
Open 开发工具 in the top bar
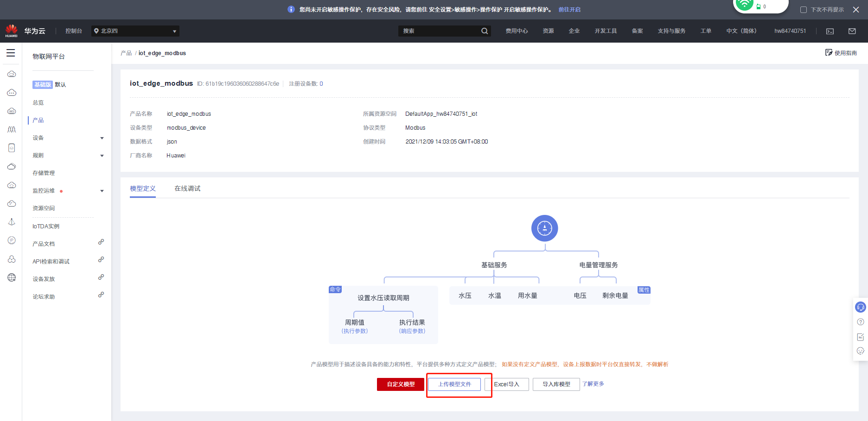click(606, 31)
